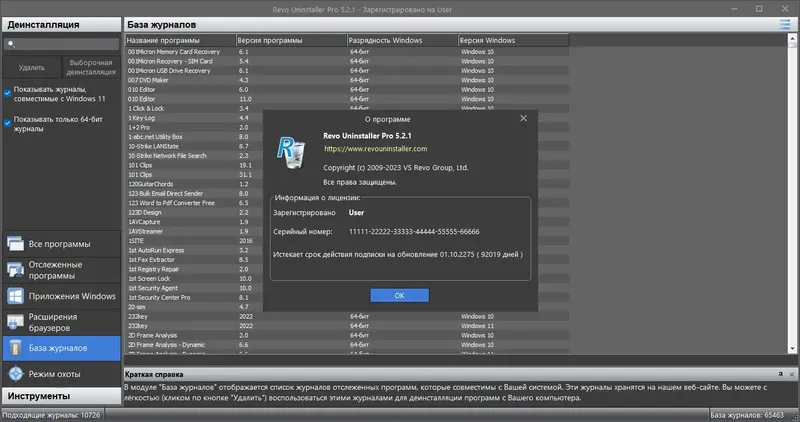The image size is (800, 422).
Task: Select 1SITE row
Action: tap(194, 241)
